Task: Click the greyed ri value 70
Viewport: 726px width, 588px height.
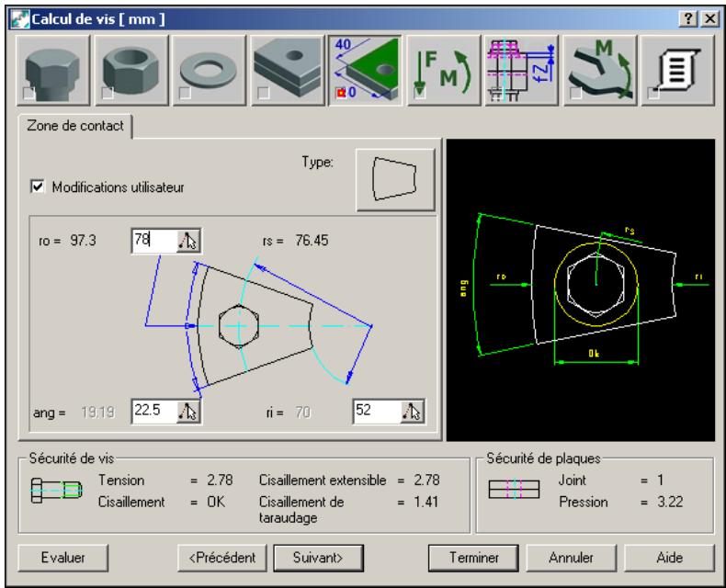Action: 303,413
